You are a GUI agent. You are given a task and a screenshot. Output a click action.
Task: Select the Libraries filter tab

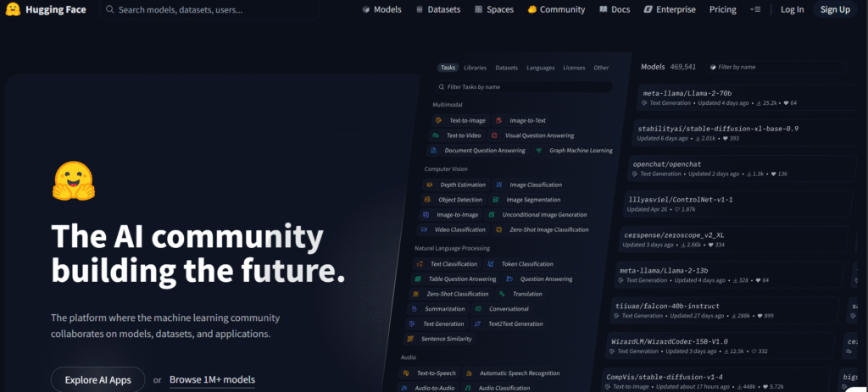pos(475,68)
